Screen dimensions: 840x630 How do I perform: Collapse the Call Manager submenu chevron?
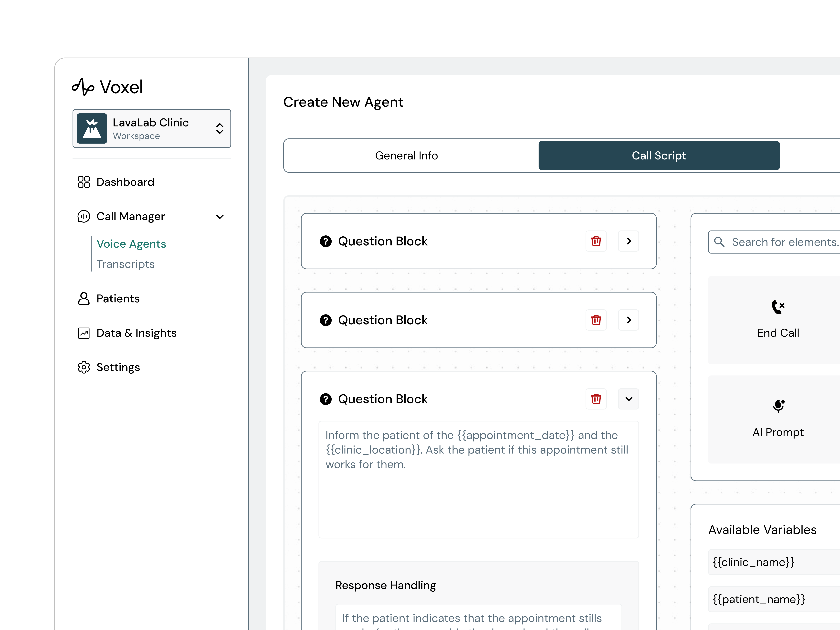(x=220, y=217)
